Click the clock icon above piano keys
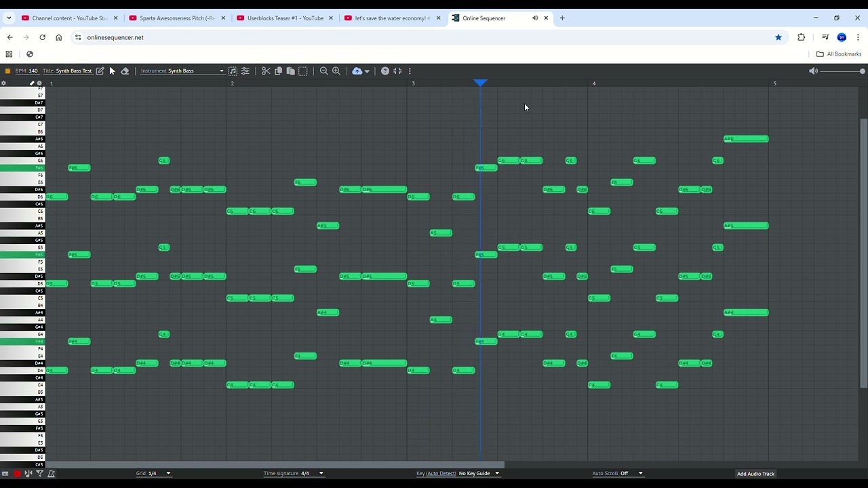Viewport: 868px width, 488px height. pos(39,83)
